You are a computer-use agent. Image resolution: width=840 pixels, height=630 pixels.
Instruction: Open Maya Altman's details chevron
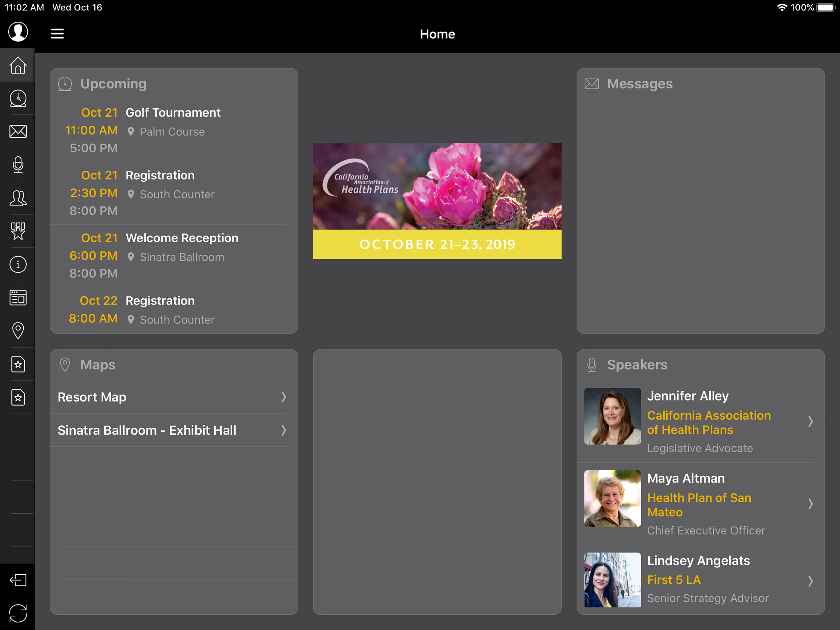point(810,504)
